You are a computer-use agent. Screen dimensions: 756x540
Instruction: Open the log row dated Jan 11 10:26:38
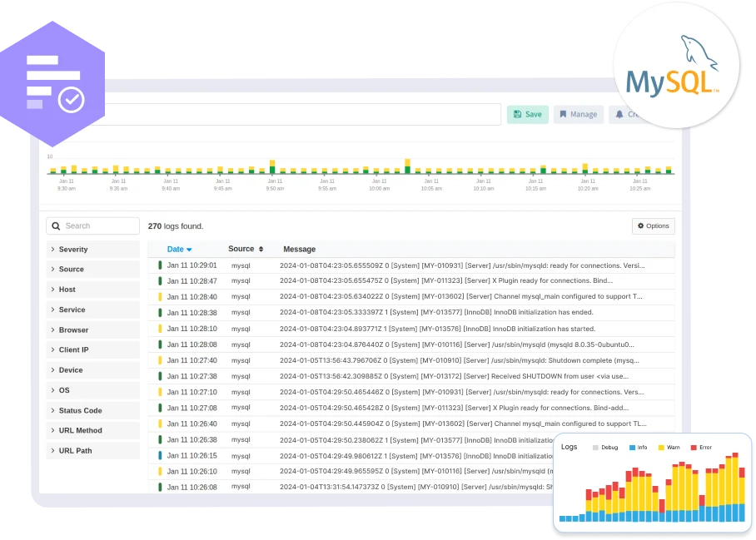tap(352, 440)
